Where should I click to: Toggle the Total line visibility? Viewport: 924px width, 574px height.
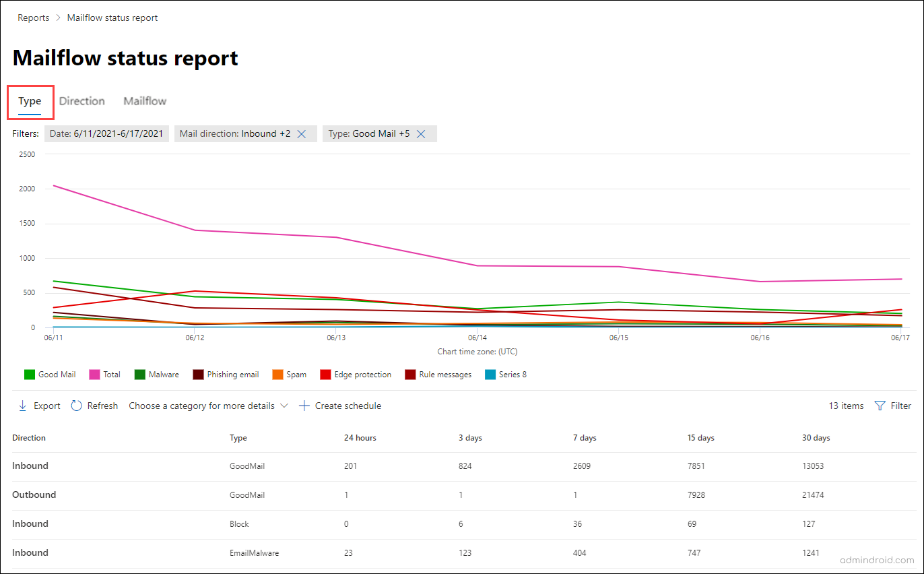point(104,374)
